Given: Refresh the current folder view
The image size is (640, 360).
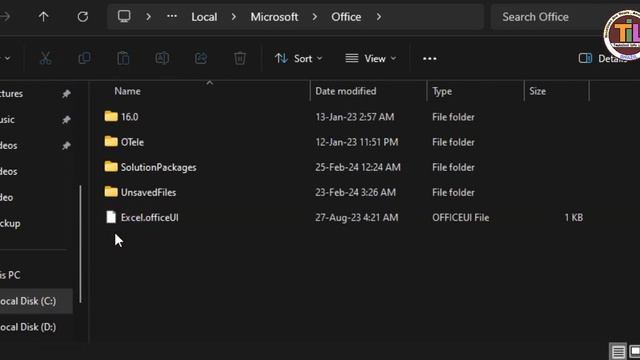Looking at the screenshot, I should point(82,17).
